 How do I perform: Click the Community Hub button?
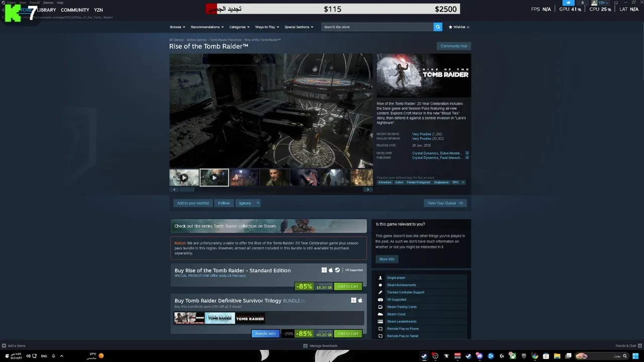click(x=454, y=46)
